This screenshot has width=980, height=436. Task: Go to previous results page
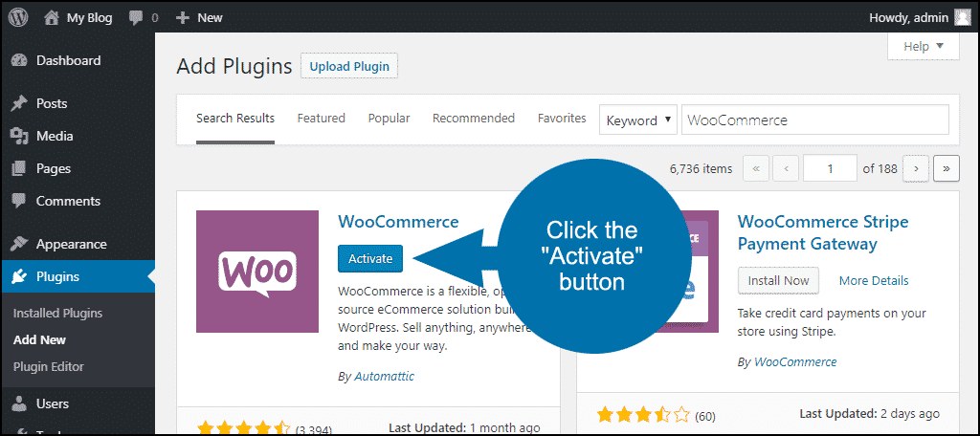point(786,168)
